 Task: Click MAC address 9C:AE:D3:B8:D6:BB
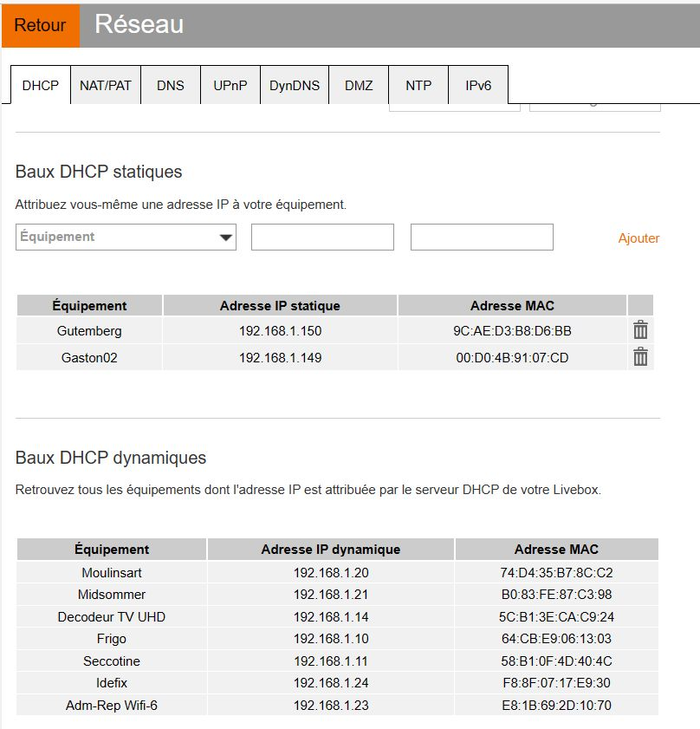click(x=512, y=330)
